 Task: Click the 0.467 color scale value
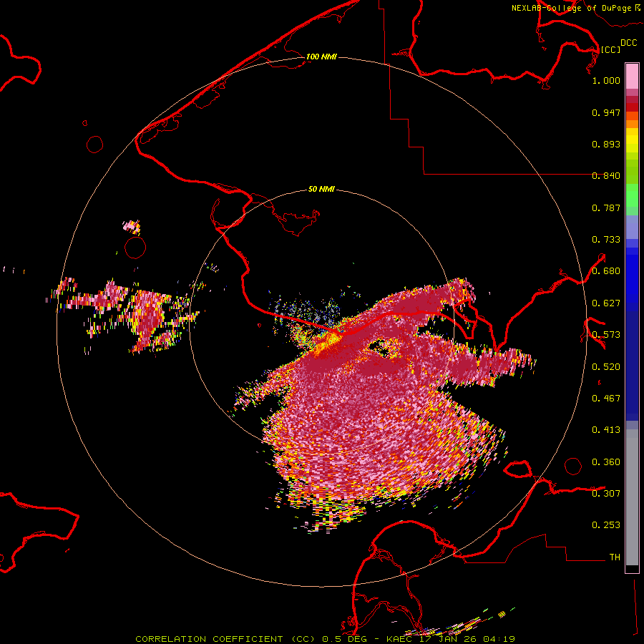pos(606,399)
